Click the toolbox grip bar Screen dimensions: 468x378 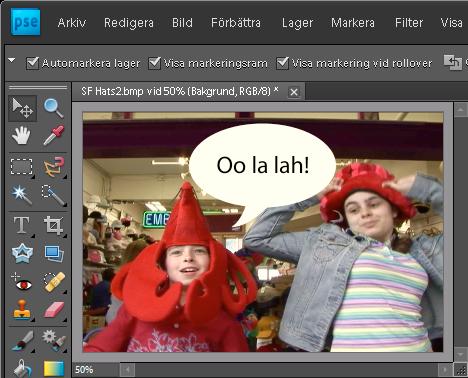[38, 88]
